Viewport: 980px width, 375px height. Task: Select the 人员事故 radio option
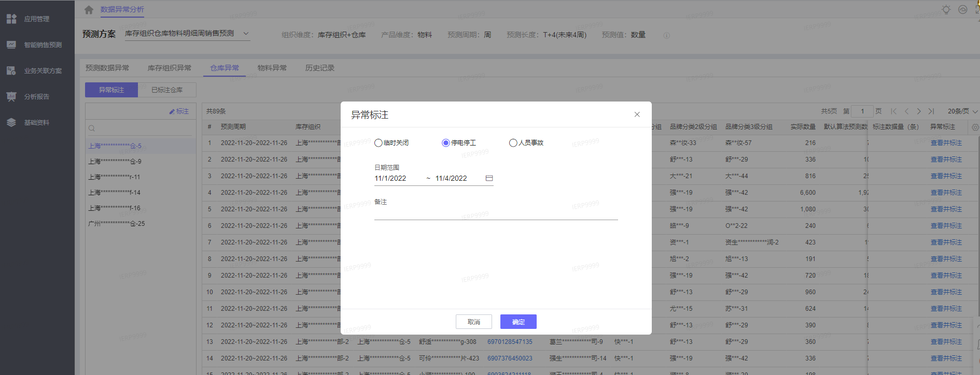(x=513, y=143)
